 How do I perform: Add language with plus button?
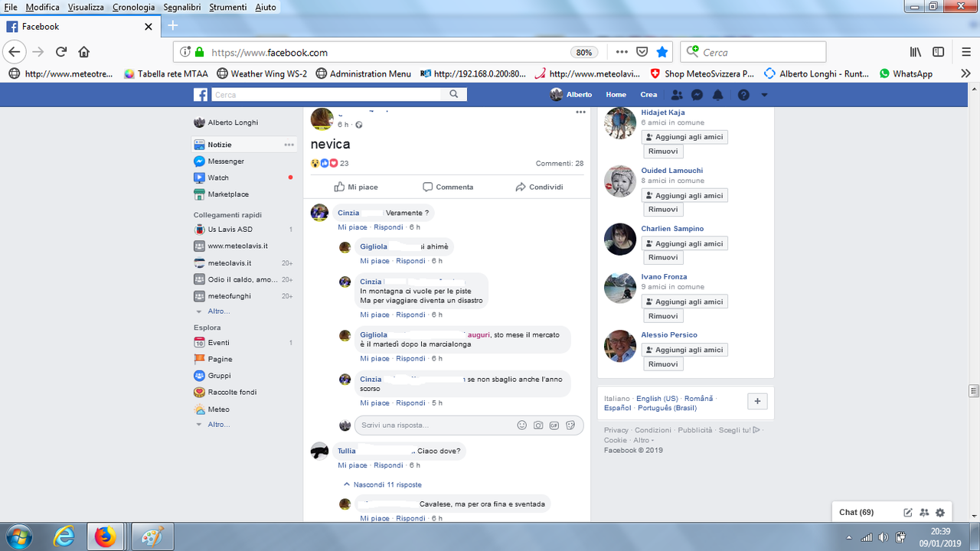[x=757, y=401]
